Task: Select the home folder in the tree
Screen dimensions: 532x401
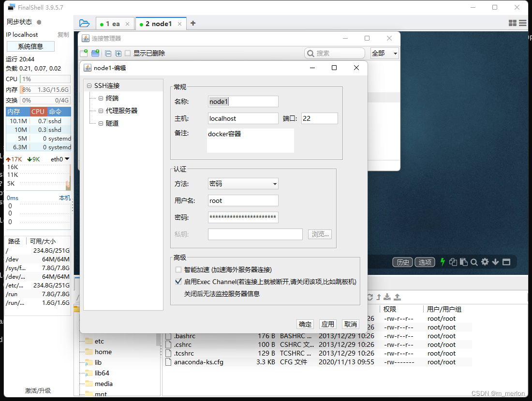Action: pos(103,352)
